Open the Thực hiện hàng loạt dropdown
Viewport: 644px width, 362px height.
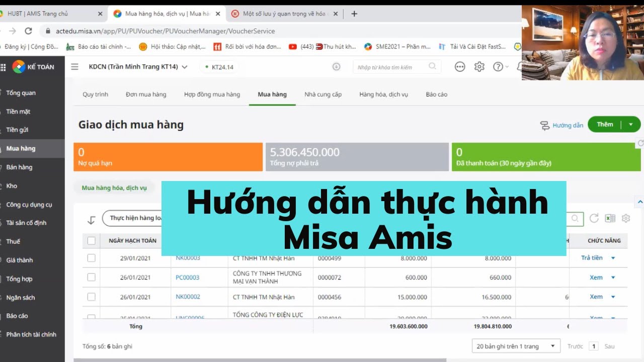coord(132,218)
